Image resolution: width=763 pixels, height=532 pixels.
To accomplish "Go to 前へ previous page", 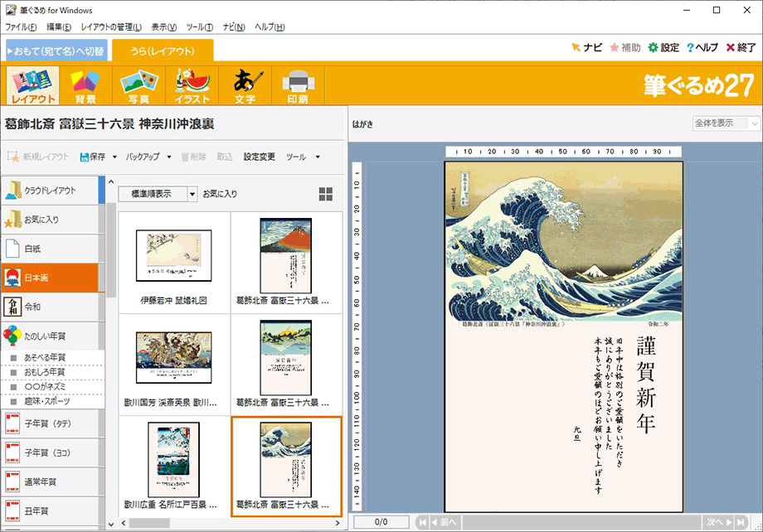I will click(445, 522).
